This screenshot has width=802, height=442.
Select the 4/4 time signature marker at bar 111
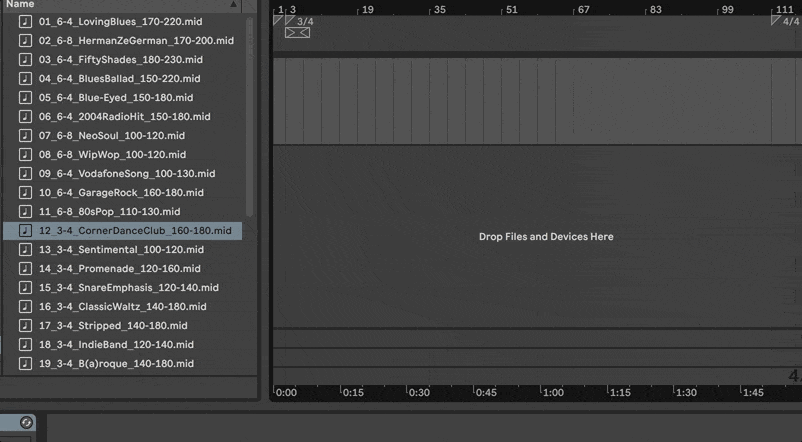tap(785, 21)
